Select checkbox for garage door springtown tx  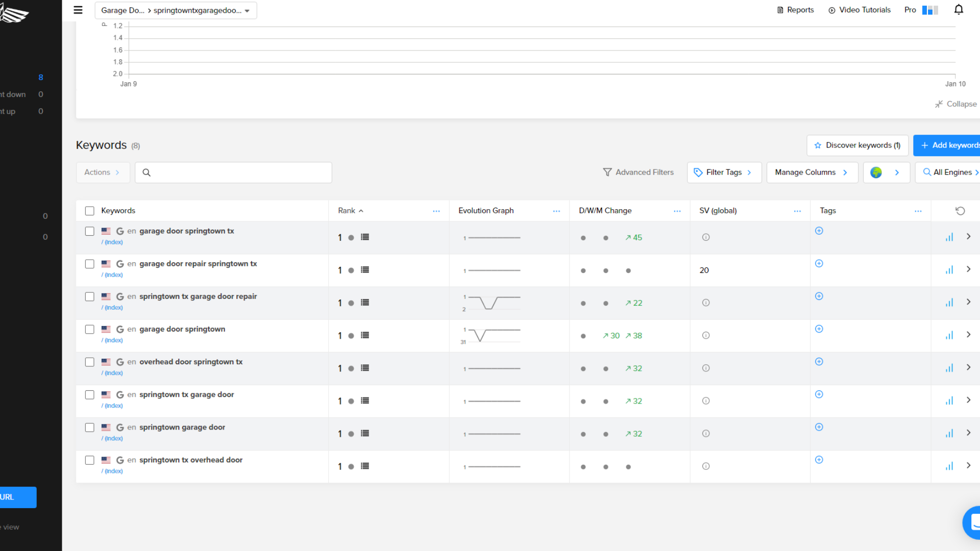click(x=90, y=231)
